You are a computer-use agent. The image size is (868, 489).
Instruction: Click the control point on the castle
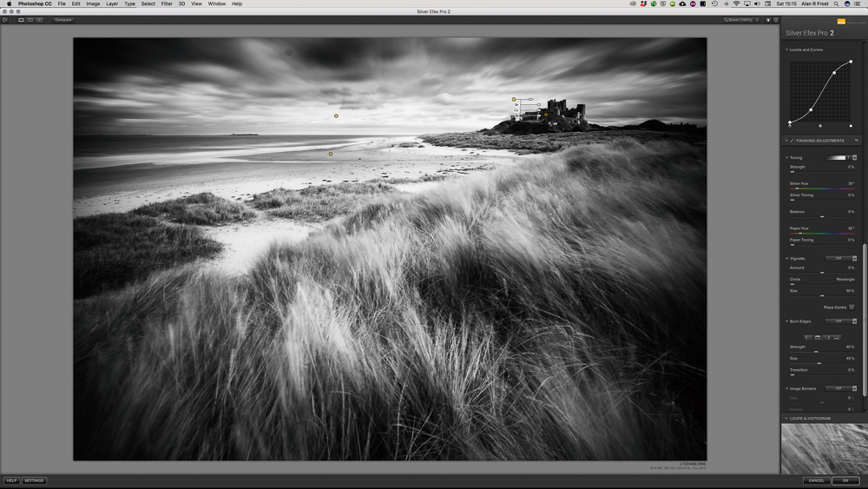(546, 114)
